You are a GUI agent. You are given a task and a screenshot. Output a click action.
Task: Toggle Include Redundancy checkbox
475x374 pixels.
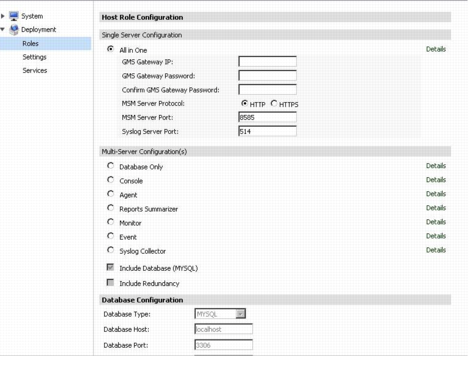(110, 282)
